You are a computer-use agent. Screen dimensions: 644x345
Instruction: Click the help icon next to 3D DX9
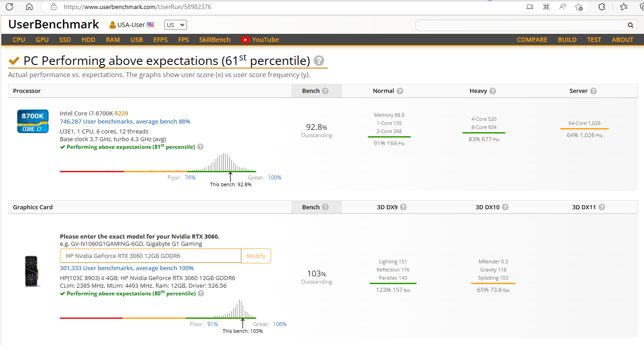(x=403, y=207)
